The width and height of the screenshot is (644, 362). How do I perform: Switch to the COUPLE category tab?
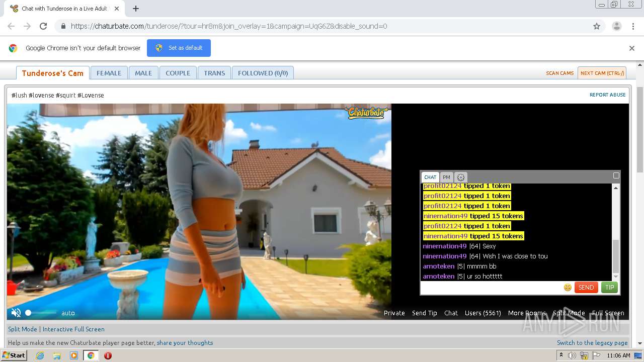click(x=178, y=73)
